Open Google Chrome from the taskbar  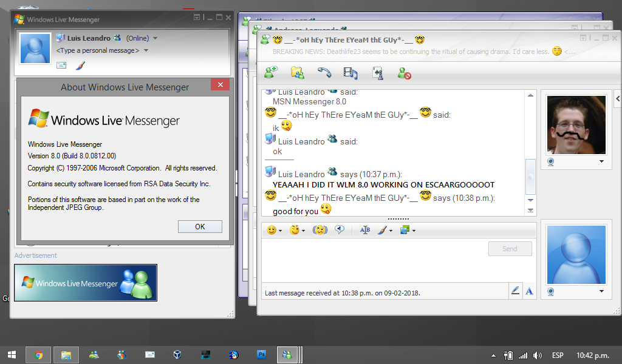(x=38, y=355)
